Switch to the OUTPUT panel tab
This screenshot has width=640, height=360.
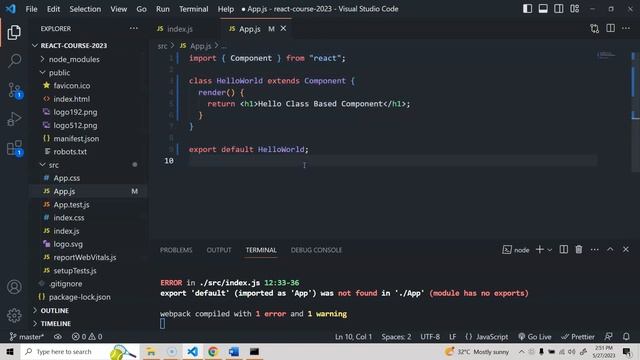click(219, 250)
